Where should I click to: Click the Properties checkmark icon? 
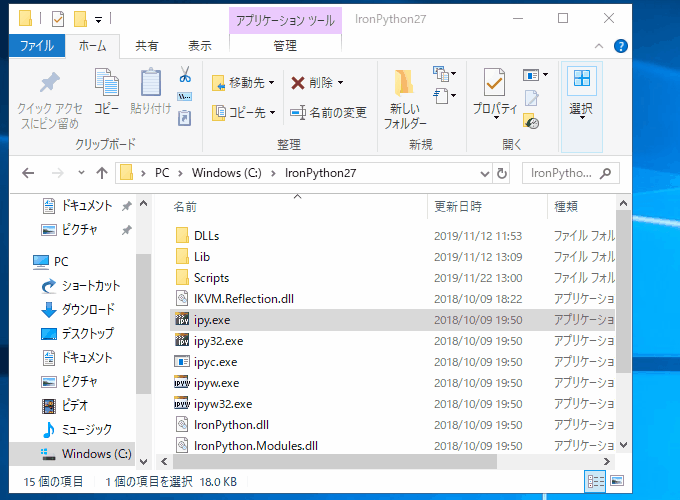click(x=494, y=82)
